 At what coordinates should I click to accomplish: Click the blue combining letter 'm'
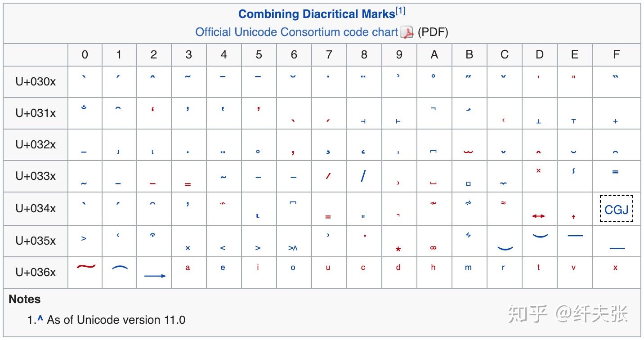[x=468, y=268]
